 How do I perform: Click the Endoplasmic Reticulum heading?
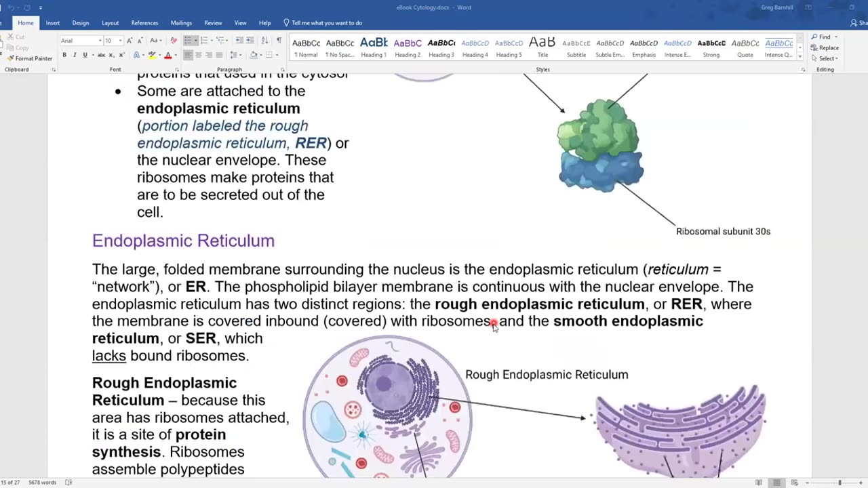[183, 241]
